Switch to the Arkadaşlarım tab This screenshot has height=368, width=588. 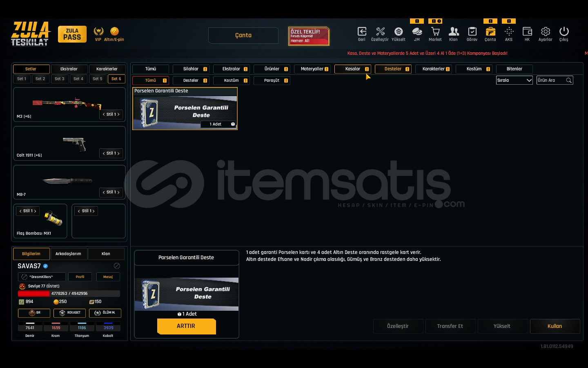(x=68, y=254)
